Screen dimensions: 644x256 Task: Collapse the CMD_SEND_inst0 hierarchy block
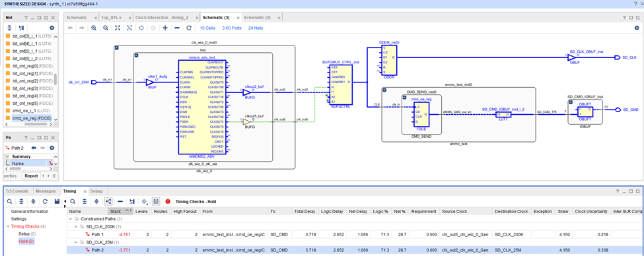(405, 97)
